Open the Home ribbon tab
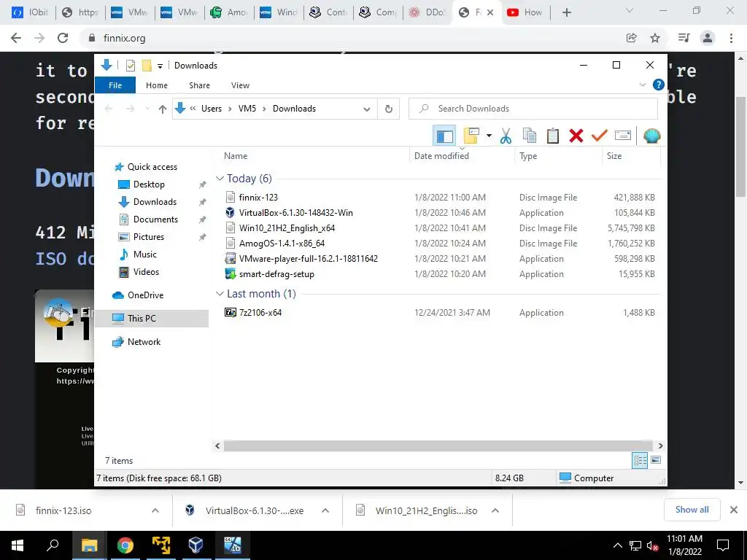747x560 pixels. [157, 85]
